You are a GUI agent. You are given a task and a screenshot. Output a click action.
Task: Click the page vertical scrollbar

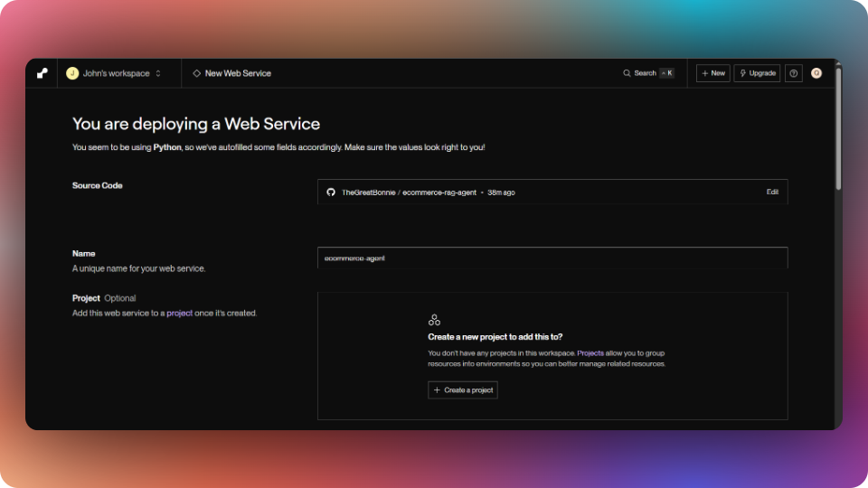click(839, 127)
